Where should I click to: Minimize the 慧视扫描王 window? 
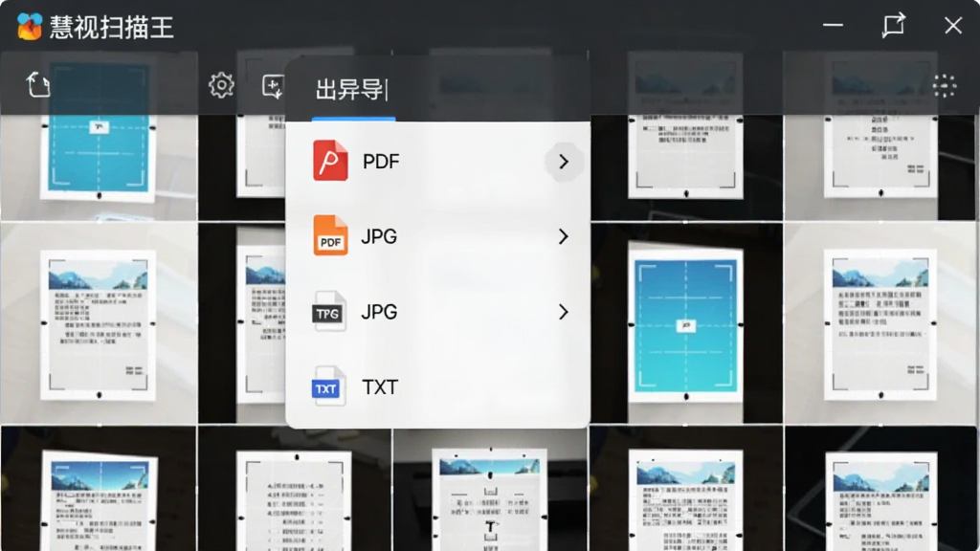click(x=834, y=25)
